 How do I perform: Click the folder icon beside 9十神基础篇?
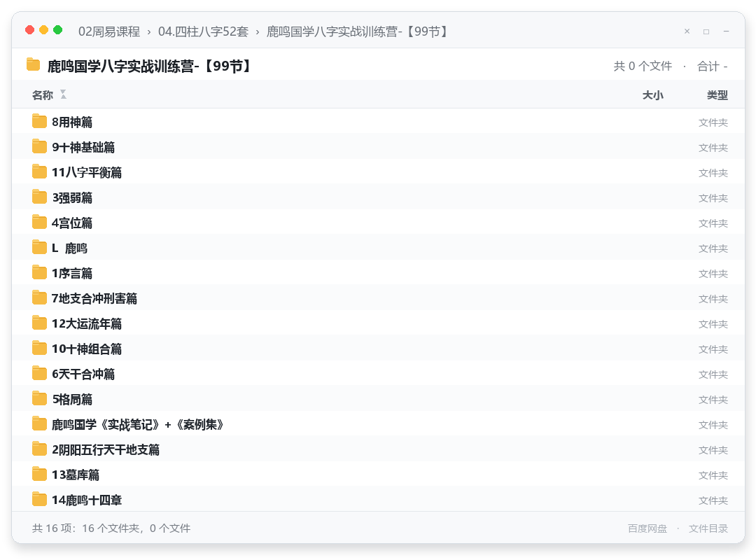39,146
